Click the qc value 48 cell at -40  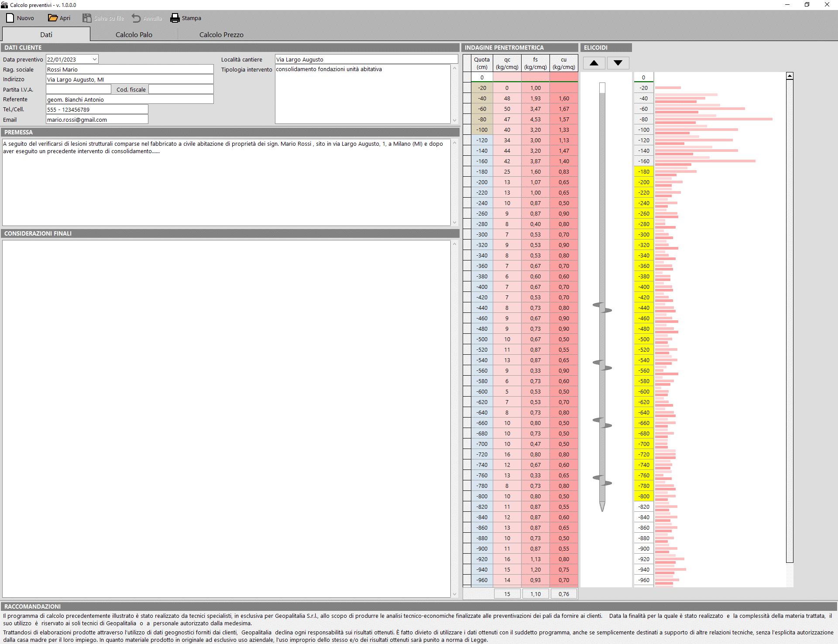coord(507,98)
